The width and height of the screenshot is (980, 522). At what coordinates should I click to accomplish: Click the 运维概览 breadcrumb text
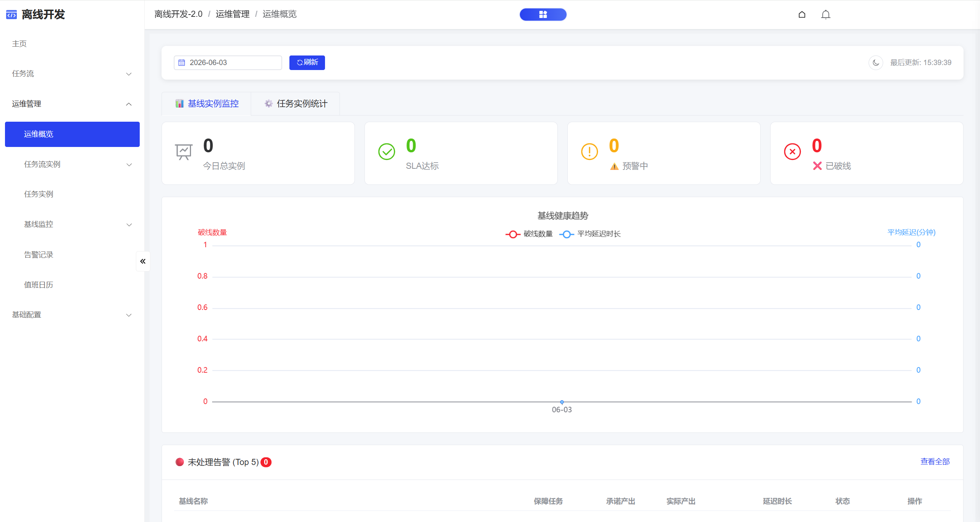279,14
